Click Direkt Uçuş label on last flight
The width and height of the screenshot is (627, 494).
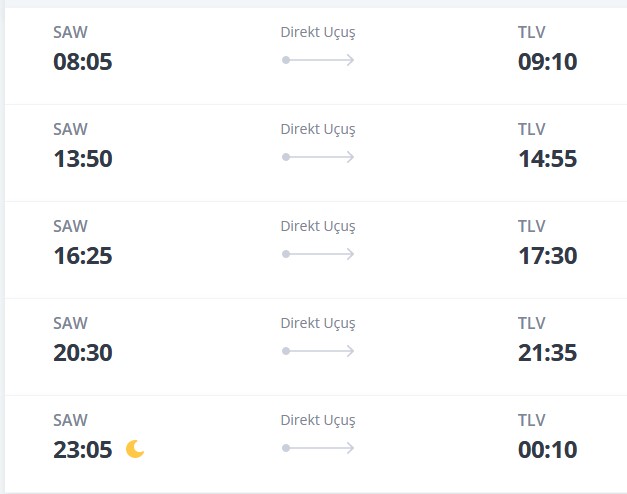[x=318, y=420]
